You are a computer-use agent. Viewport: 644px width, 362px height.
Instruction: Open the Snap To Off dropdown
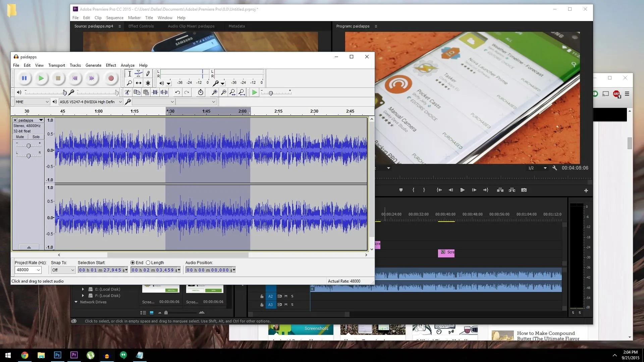[x=63, y=270]
